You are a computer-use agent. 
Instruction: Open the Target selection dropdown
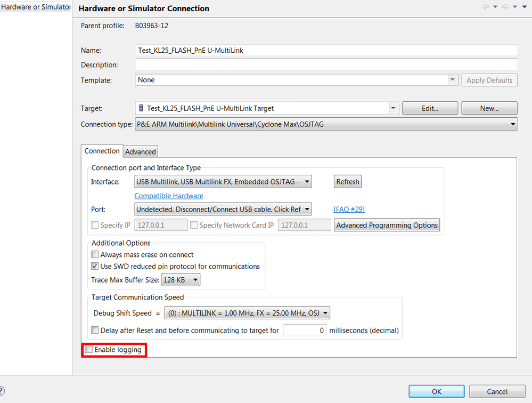tap(393, 108)
